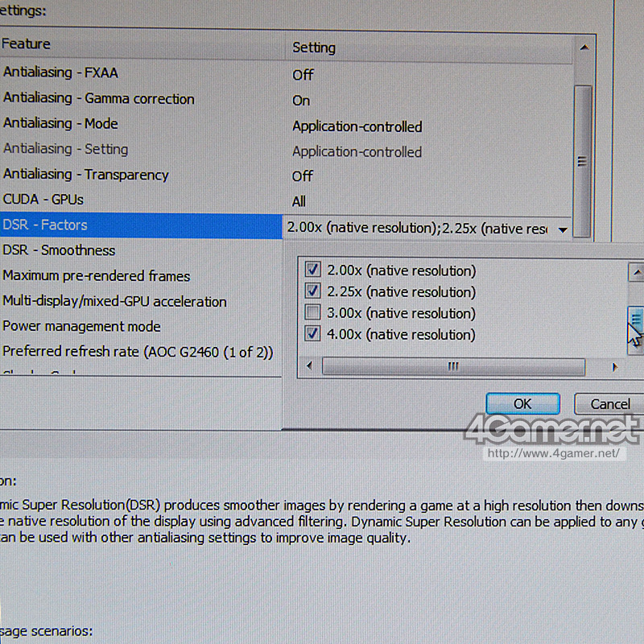
Task: Select the Antialiasing - Transparency row
Action: pyautogui.click(x=286, y=175)
